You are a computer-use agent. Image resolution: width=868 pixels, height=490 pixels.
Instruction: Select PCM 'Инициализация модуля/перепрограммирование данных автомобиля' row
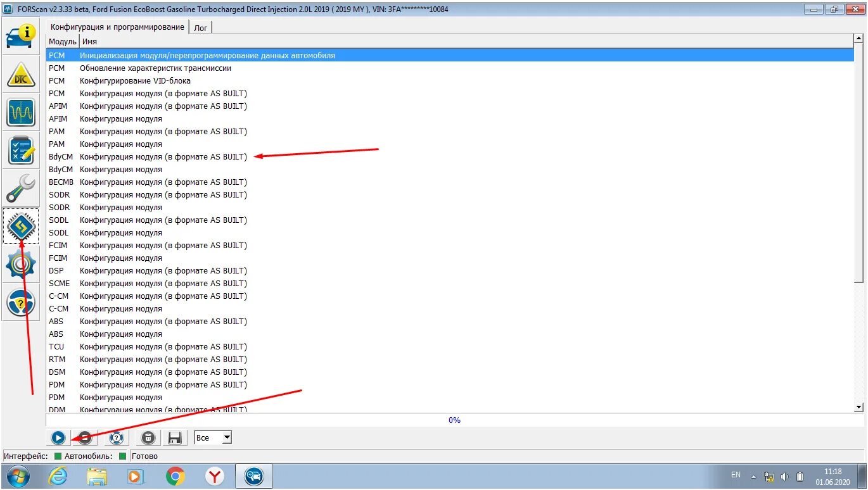pyautogui.click(x=450, y=55)
